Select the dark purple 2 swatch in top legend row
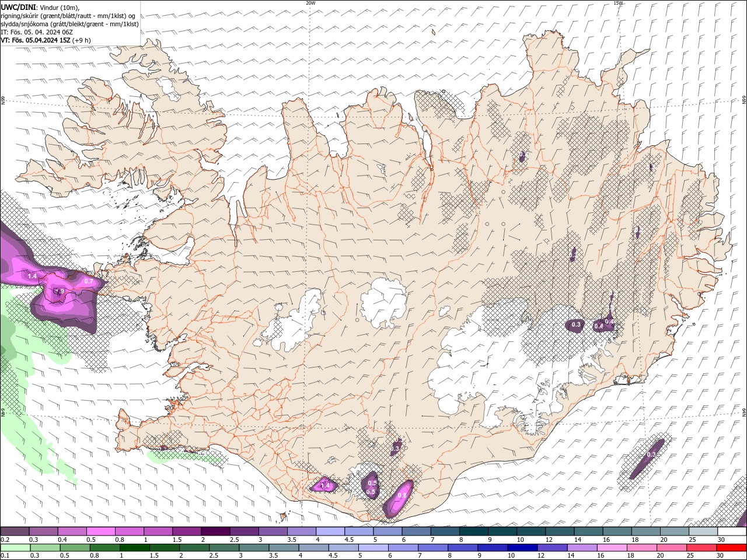Screen dimensions: 747x560 click(x=215, y=531)
